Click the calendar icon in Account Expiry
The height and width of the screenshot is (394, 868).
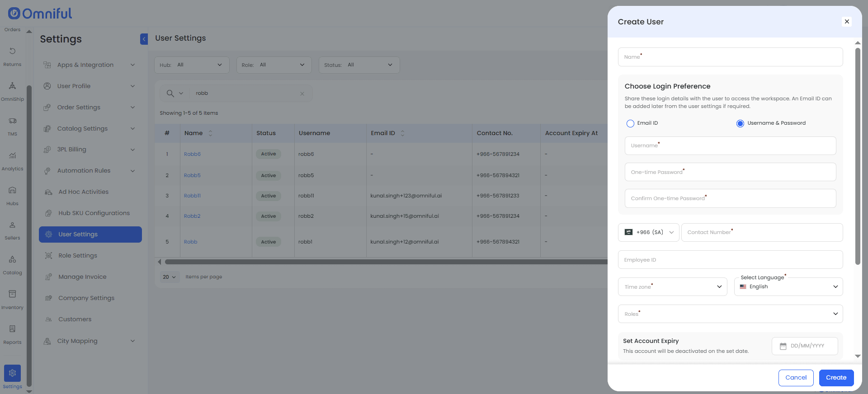(x=783, y=346)
